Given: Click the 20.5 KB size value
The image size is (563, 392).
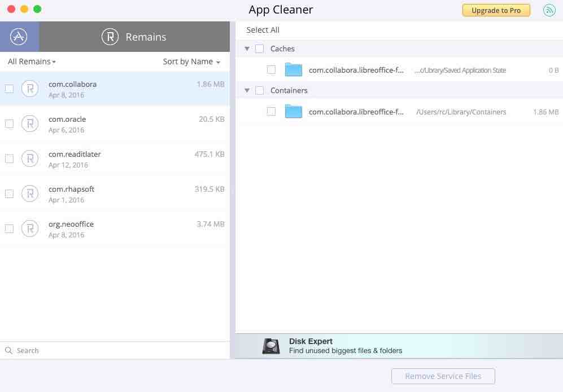Looking at the screenshot, I should point(212,119).
